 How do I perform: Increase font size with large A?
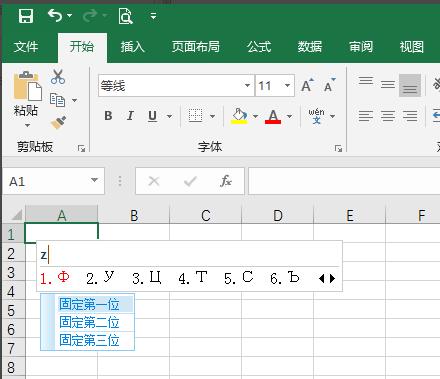307,86
